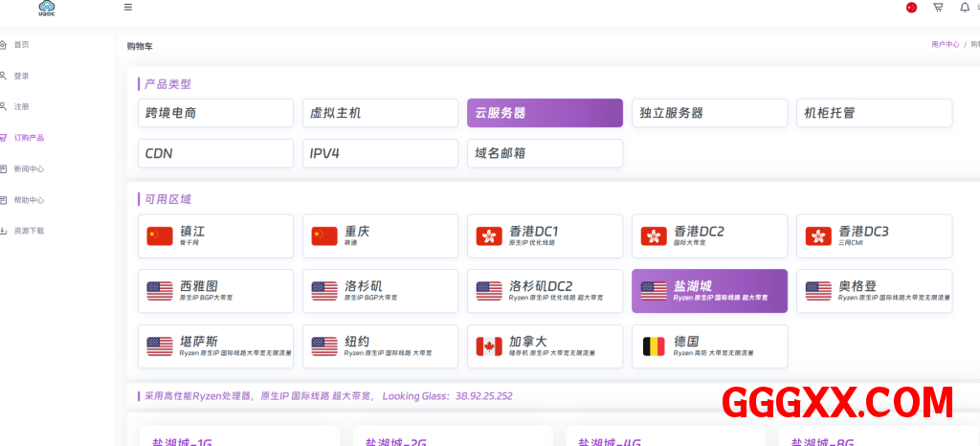Viewport: 980px width, 446px height.
Task: Click the China flag language icon
Action: click(911, 8)
